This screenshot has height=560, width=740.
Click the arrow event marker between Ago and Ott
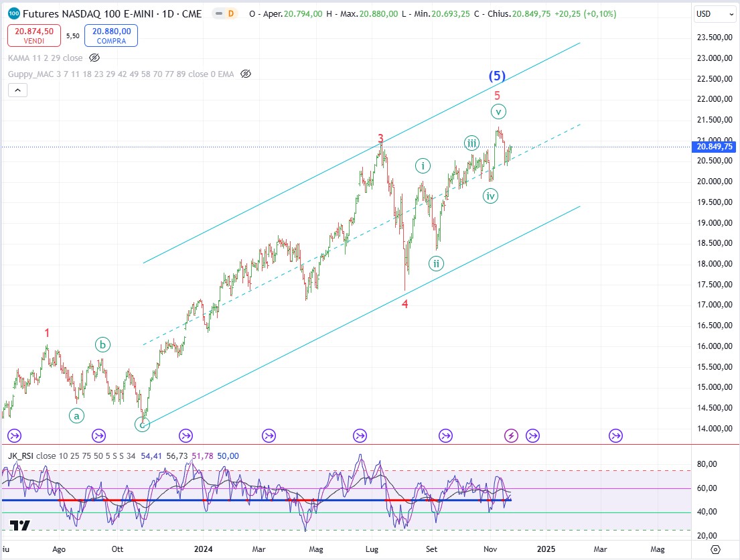click(x=98, y=435)
